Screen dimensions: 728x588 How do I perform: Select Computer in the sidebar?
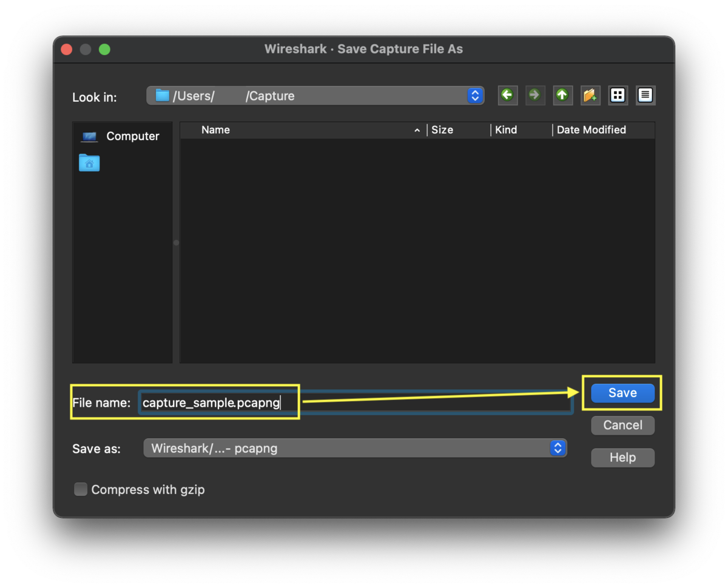click(121, 136)
